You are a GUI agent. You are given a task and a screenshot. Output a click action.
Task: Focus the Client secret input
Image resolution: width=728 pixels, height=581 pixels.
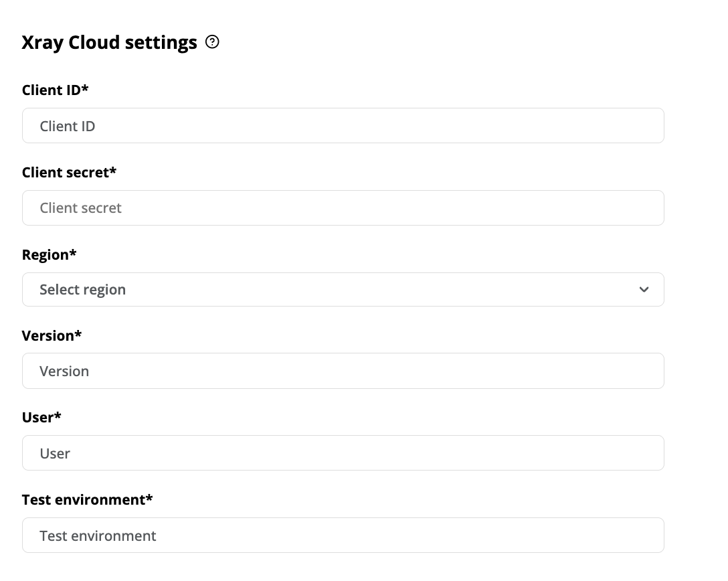[x=343, y=207]
